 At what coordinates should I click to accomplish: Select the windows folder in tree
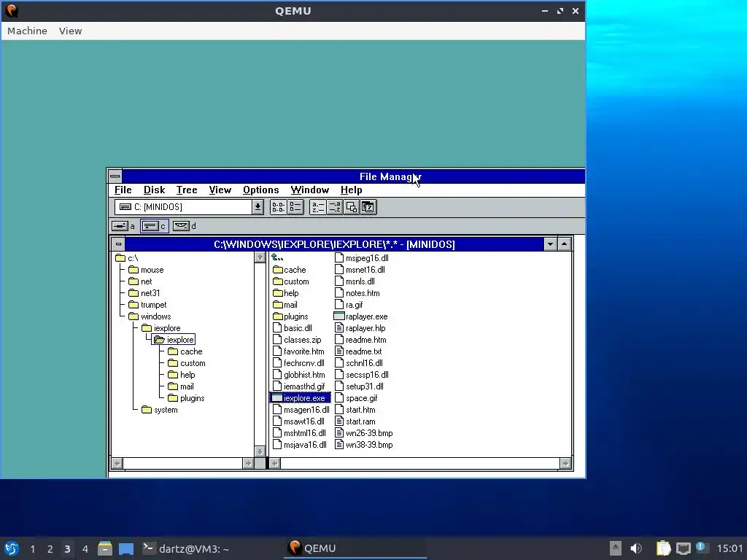(x=150, y=316)
